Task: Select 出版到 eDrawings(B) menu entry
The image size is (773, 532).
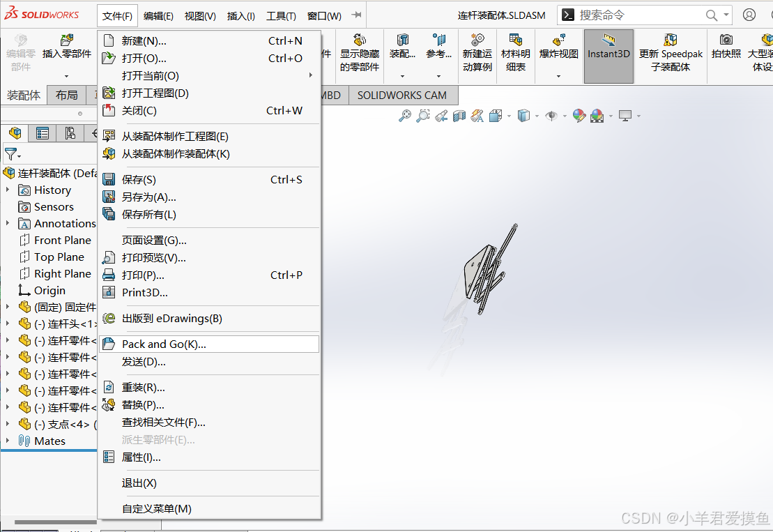Action: click(x=209, y=319)
